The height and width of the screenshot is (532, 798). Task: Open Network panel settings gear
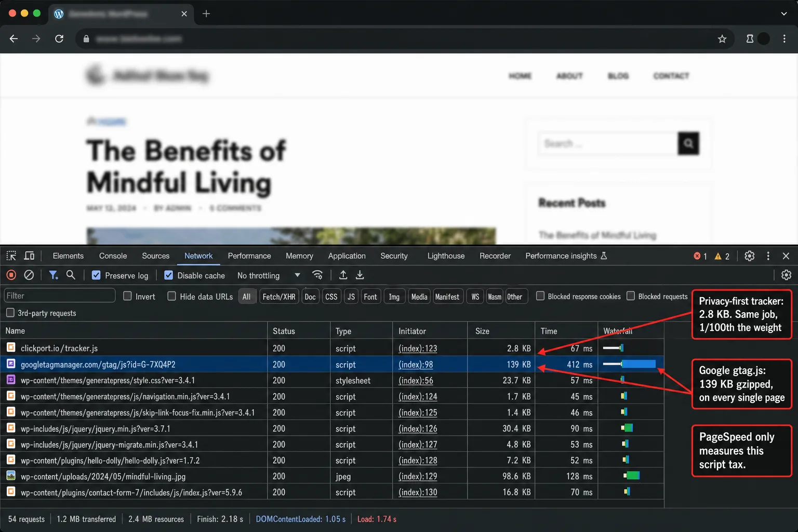[786, 275]
